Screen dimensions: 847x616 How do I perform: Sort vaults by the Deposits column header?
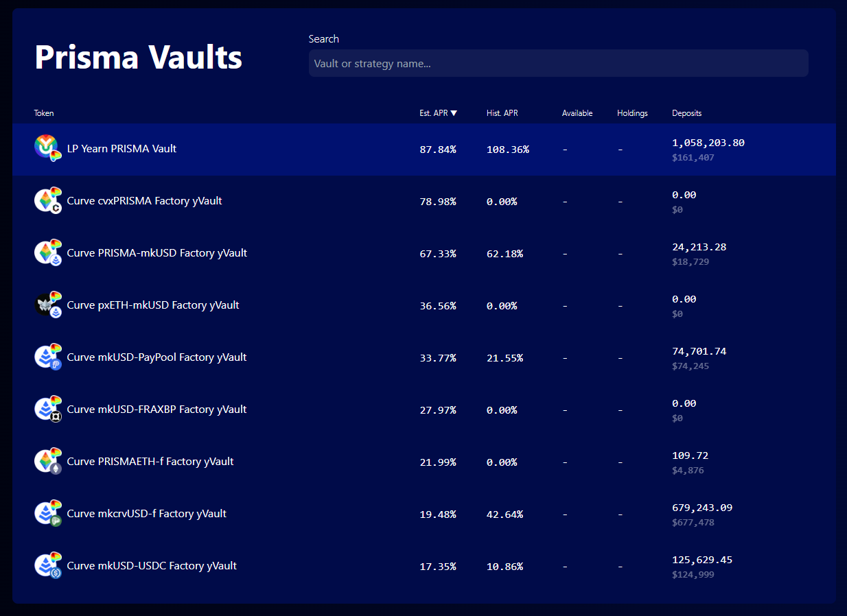[686, 113]
